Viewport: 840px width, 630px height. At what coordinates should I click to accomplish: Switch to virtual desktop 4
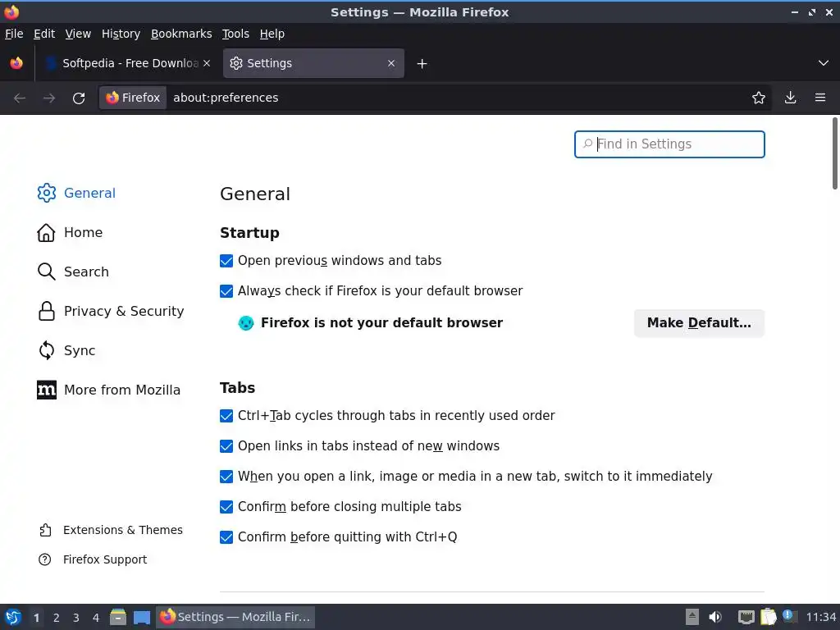click(96, 618)
